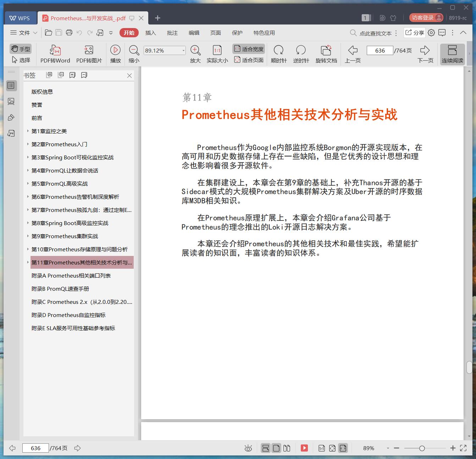Click the toolbar page number field

380,50
